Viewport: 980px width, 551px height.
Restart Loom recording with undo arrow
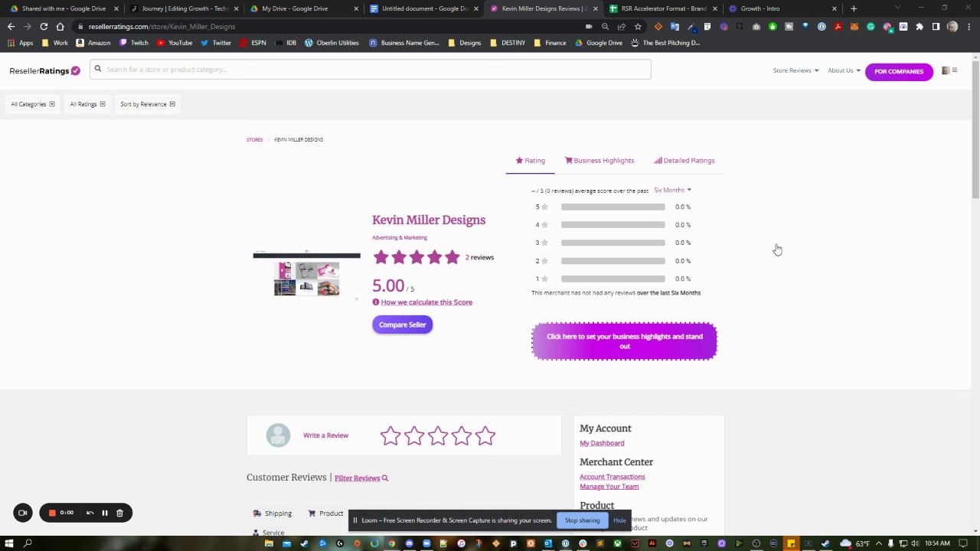tap(90, 513)
